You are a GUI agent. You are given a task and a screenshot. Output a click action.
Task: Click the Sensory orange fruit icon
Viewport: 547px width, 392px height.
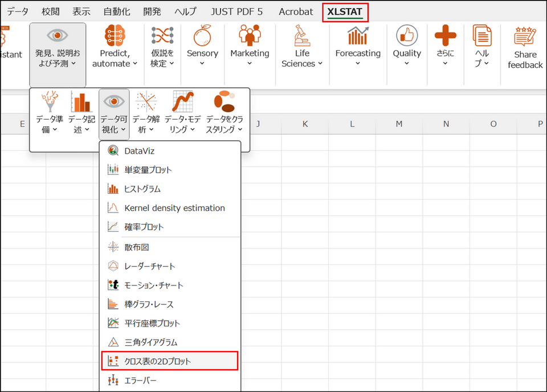point(202,36)
